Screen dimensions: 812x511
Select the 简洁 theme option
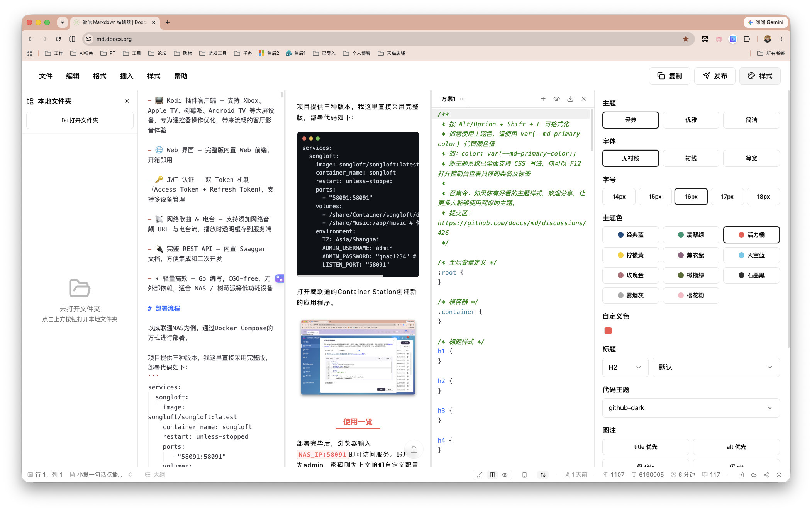tap(751, 120)
